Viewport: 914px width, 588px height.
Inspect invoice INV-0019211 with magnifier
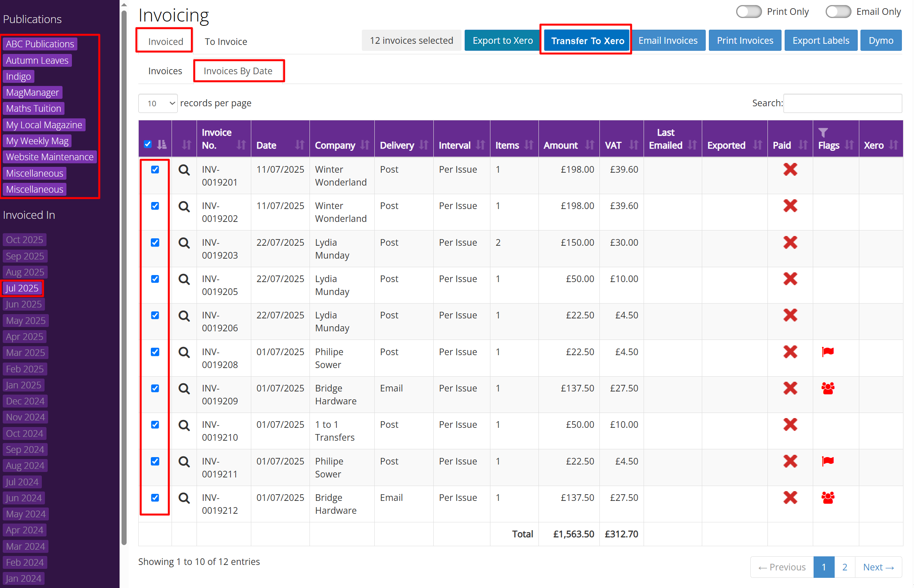click(184, 462)
